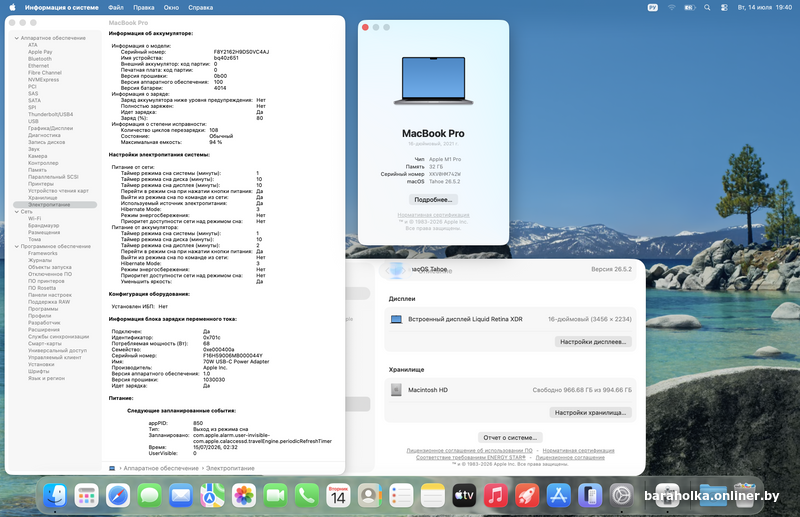The width and height of the screenshot is (800, 517).
Task: Open Finder from the Dock
Action: pyautogui.click(x=55, y=495)
